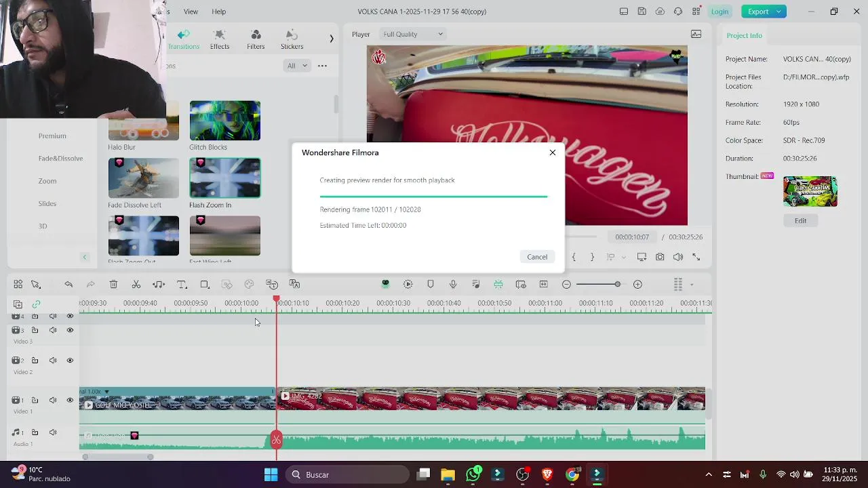Open the Full Quality player dropdown
Screen dimensions: 868x488
(x=412, y=34)
